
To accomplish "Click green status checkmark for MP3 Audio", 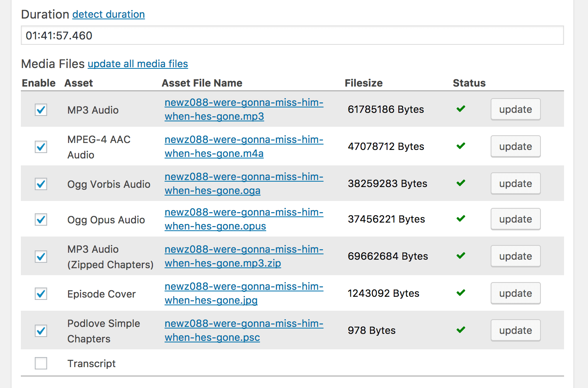I will coord(461,109).
